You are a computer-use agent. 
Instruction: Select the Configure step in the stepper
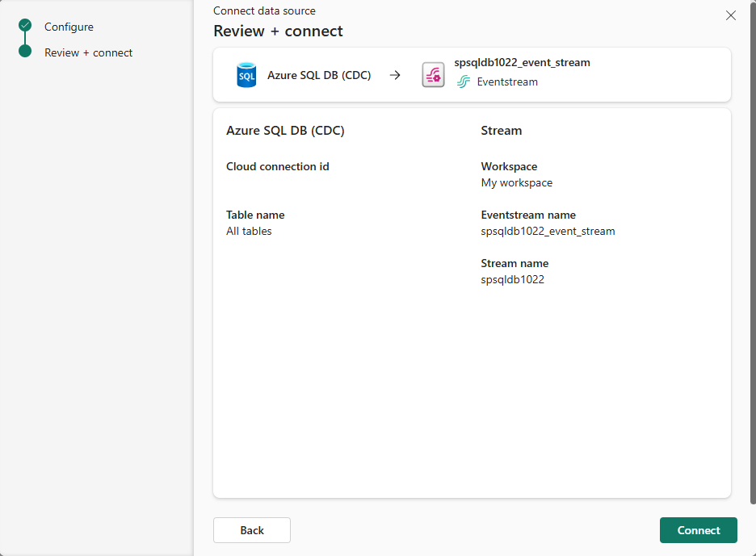click(x=68, y=26)
